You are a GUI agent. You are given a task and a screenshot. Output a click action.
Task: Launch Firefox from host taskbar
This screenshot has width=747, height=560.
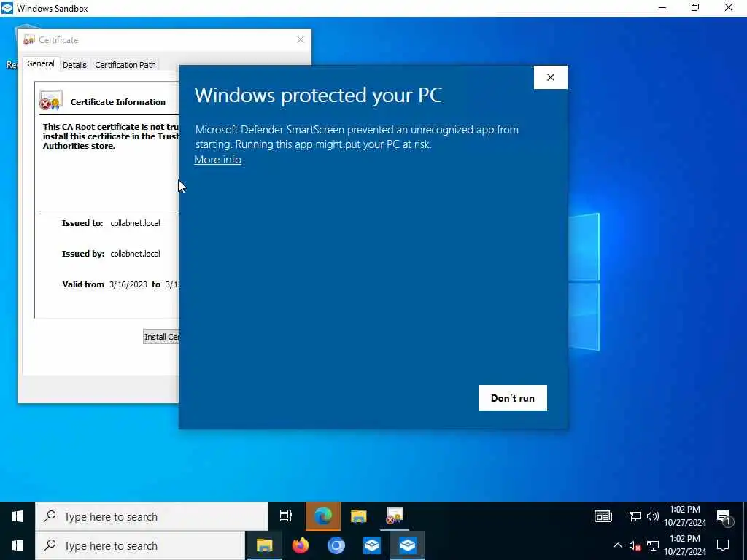coord(300,545)
